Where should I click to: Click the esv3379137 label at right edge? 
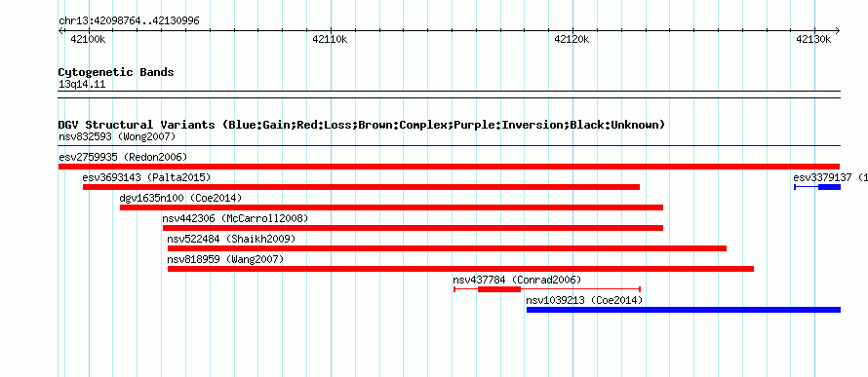(x=830, y=177)
